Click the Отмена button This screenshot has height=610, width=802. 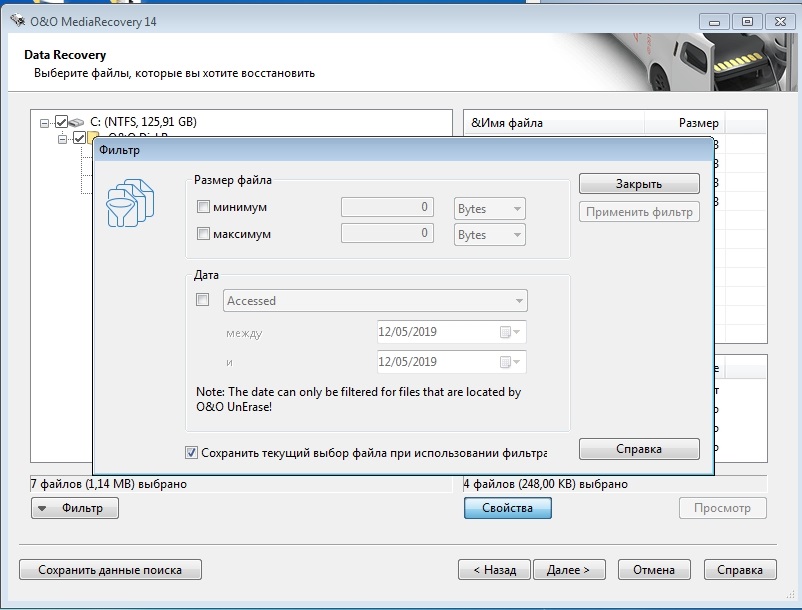[654, 570]
